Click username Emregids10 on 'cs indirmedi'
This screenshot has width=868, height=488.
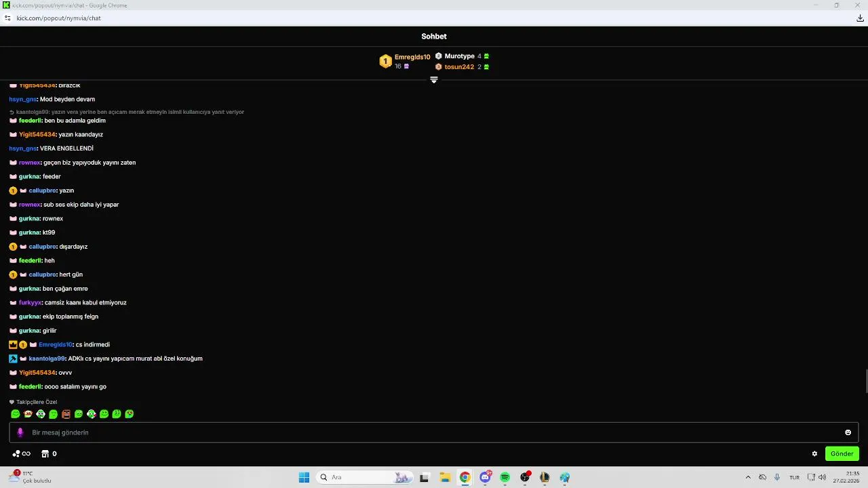click(x=55, y=345)
